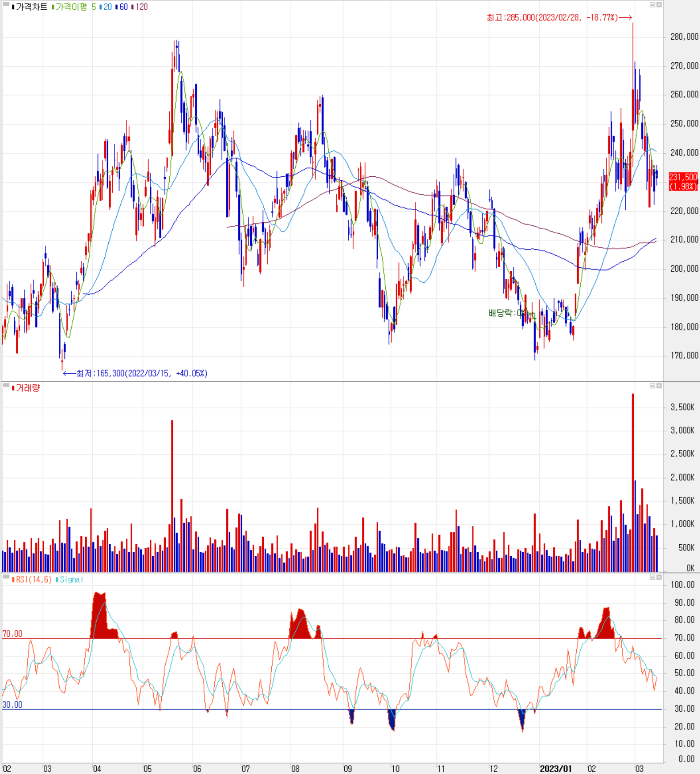Click the 11 month axis label

[x=441, y=769]
